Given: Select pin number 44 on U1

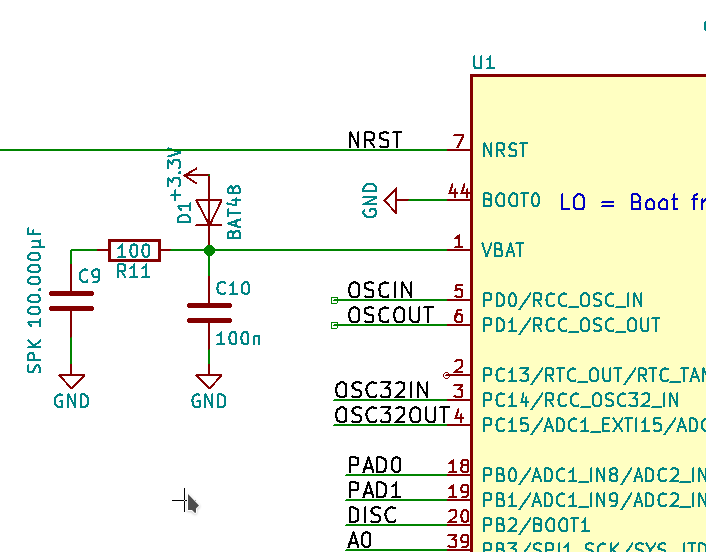Looking at the screenshot, I should [x=459, y=191].
